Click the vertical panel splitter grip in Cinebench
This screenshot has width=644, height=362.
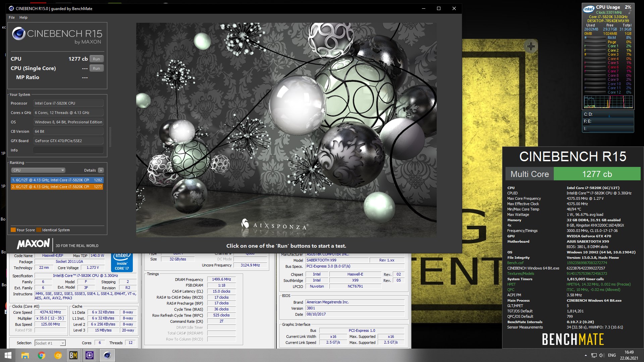(110, 137)
